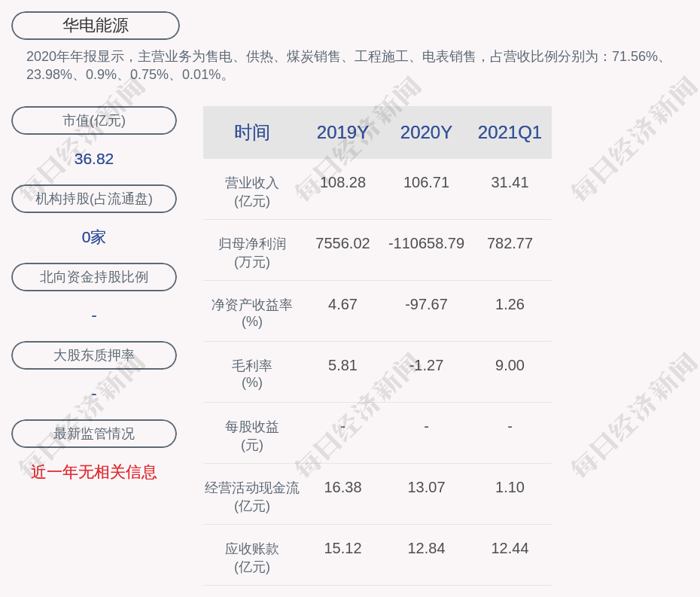Click gross margin value 9.00
This screenshot has height=597, width=700.
(x=510, y=365)
